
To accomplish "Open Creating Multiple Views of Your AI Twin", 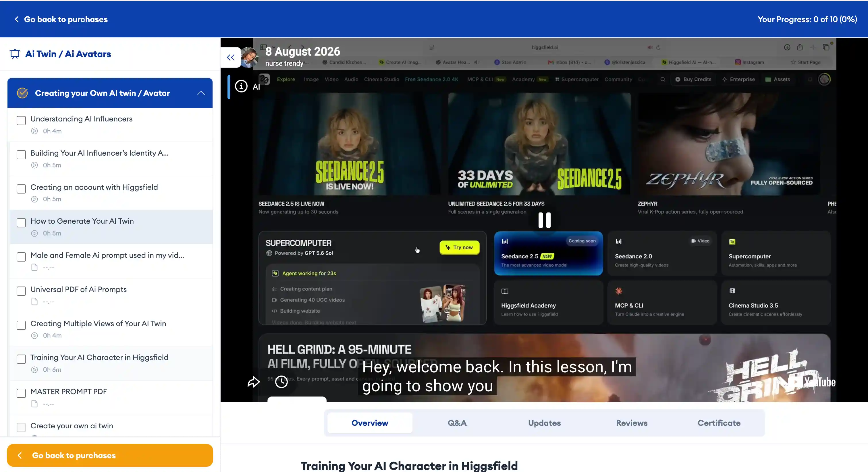I will [x=98, y=324].
